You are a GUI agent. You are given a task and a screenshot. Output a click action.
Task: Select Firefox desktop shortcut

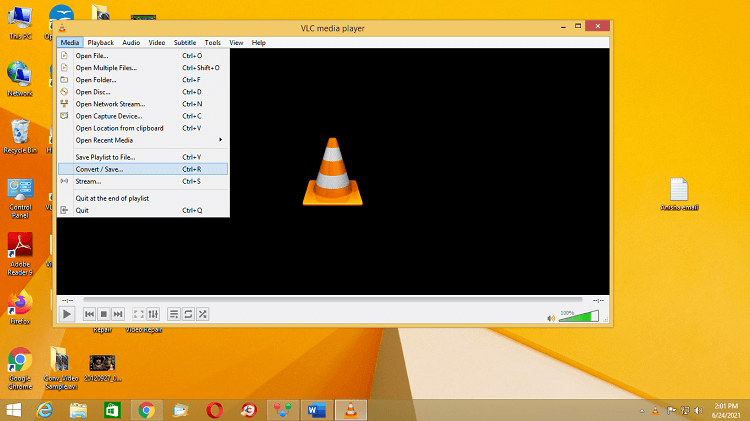tap(20, 307)
